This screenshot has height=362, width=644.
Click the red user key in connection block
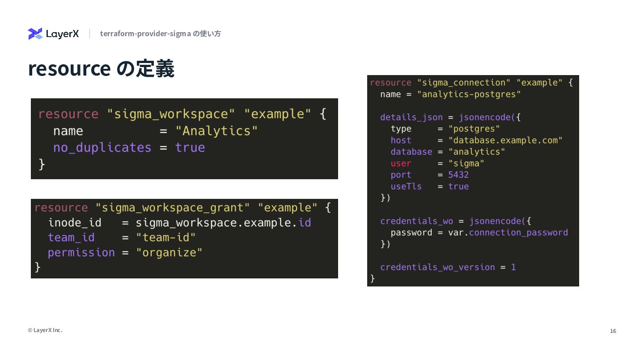[401, 163]
